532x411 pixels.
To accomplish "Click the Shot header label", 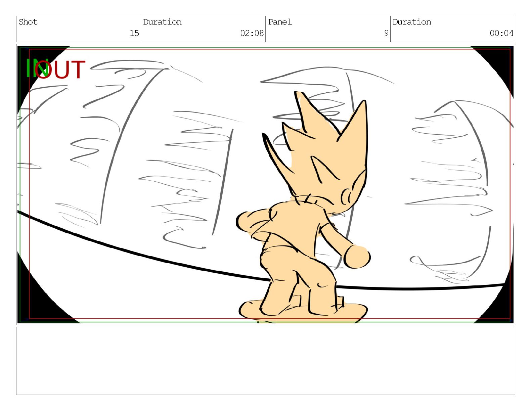I will (x=28, y=22).
